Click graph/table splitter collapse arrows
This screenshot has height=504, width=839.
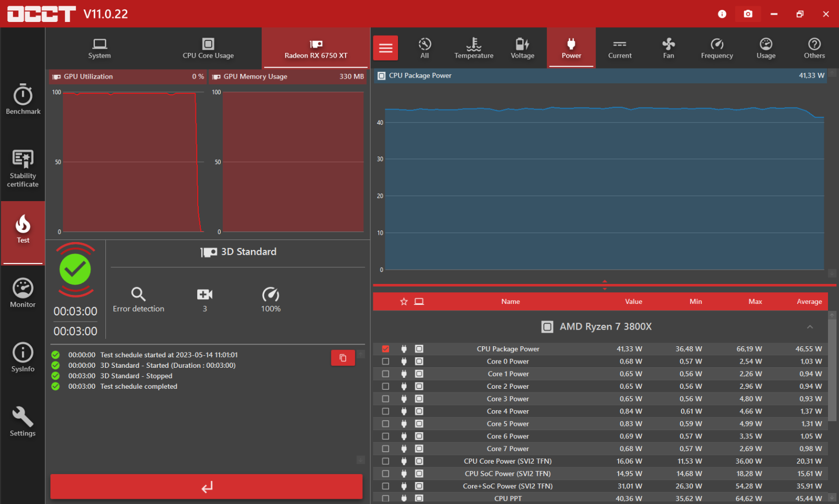click(x=605, y=285)
